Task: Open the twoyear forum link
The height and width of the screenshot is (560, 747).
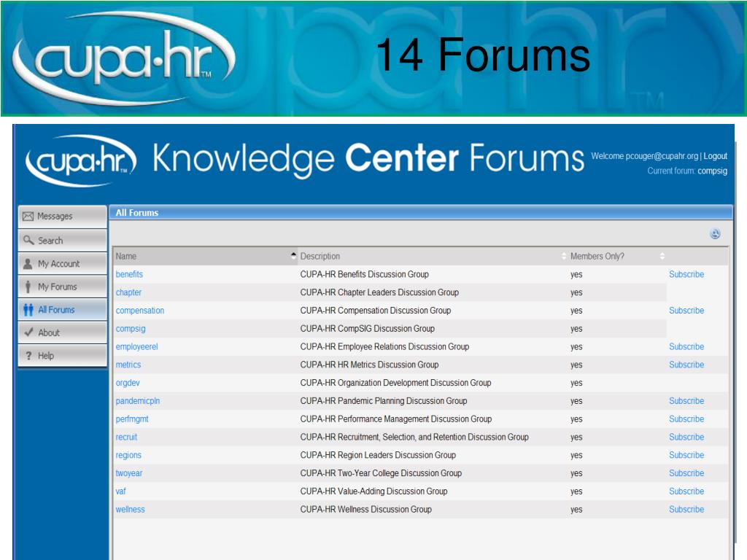Action: (129, 473)
